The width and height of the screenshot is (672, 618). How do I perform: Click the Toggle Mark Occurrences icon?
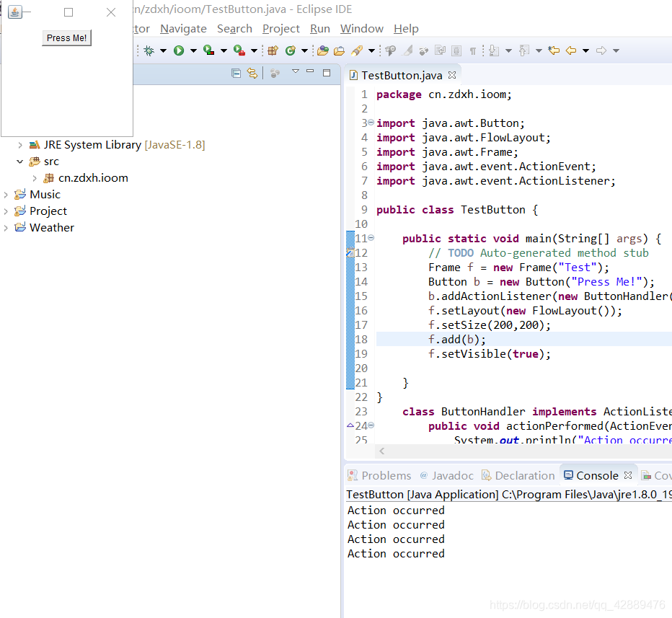pyautogui.click(x=408, y=50)
